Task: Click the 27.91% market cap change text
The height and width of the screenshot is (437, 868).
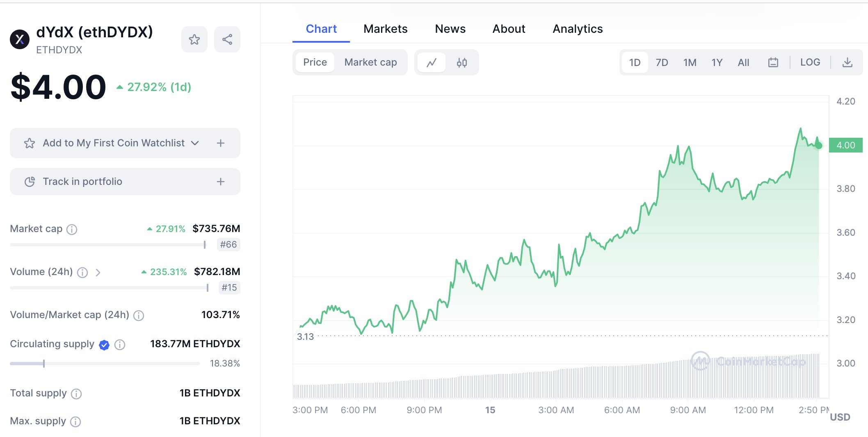Action: (170, 229)
